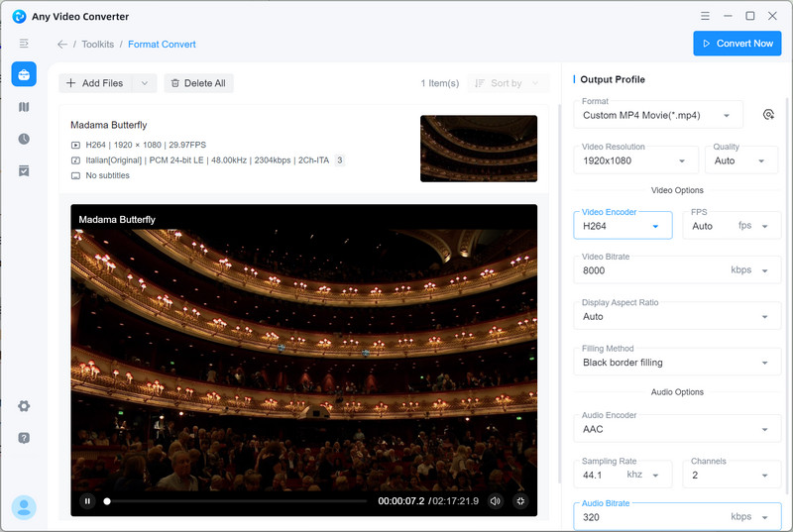Screen dimensions: 793x532
Task: Click the 1 Item(s) count label
Action: (x=439, y=83)
